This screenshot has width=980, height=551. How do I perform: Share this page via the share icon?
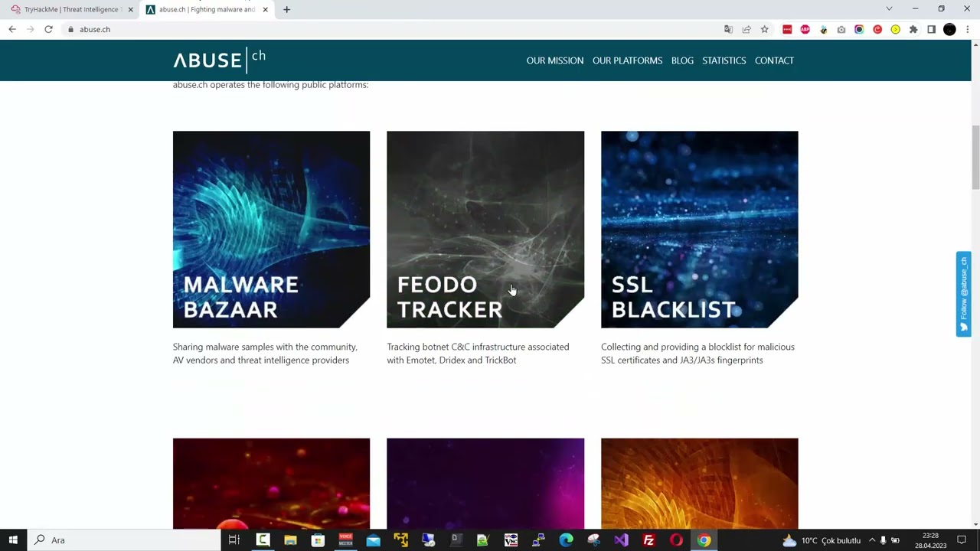pyautogui.click(x=746, y=29)
